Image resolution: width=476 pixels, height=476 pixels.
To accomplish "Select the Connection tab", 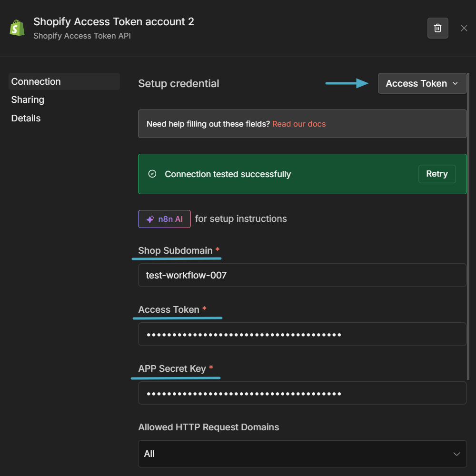I will coord(36,81).
